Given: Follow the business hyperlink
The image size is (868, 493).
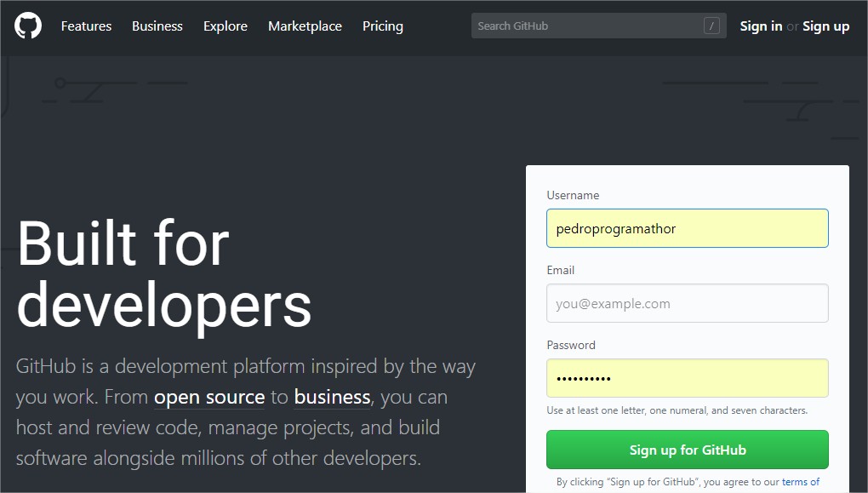Looking at the screenshot, I should [332, 397].
